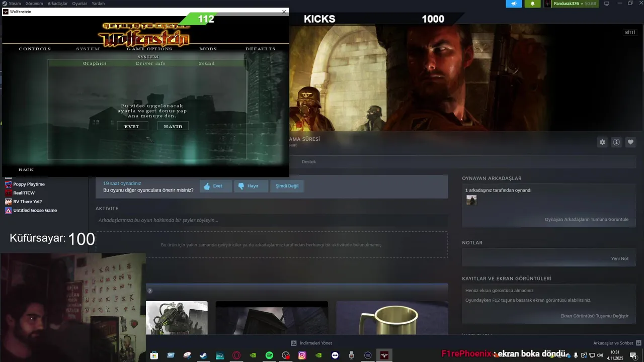Viewport: 644px width, 362px height.
Task: Add game to favorites heart icon
Action: click(x=630, y=142)
